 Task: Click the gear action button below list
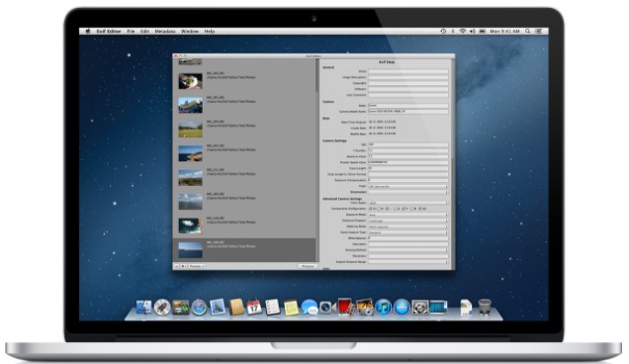click(183, 266)
